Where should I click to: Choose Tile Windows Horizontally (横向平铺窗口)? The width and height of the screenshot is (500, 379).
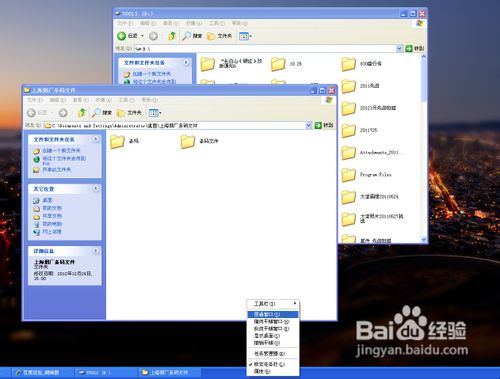point(273,322)
